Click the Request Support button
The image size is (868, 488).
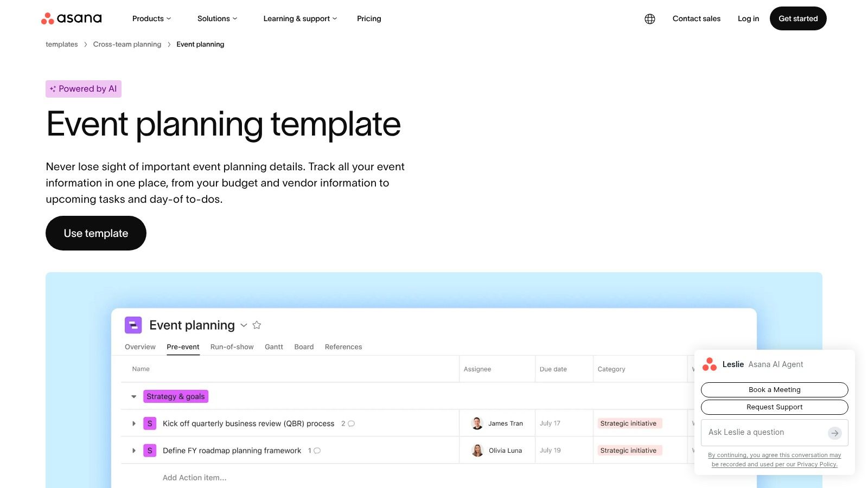tap(775, 407)
